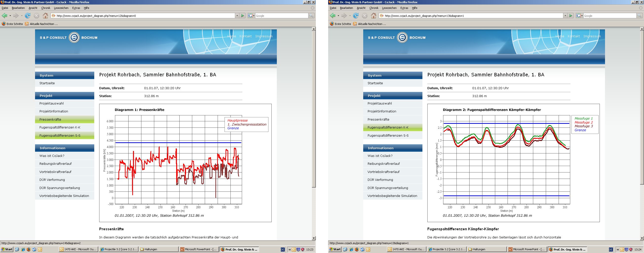This screenshot has width=644, height=253.
Task: Switch to Microsoft PowerPoint in left taskbar
Action: click(x=198, y=249)
